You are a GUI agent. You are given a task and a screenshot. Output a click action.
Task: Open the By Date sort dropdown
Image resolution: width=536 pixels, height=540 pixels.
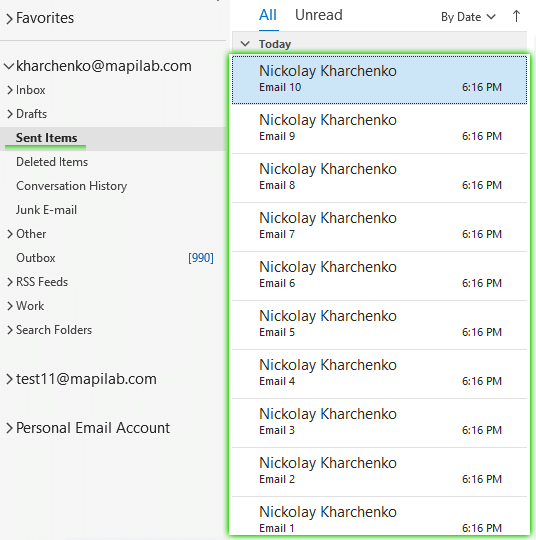coord(468,17)
